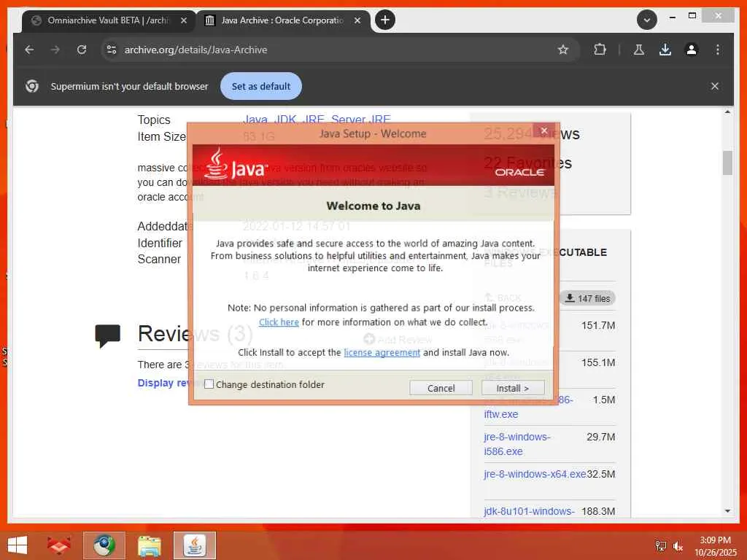Screen dimensions: 747x560
Task: Switch to Java Archive : Oracle tab
Action: 282,20
